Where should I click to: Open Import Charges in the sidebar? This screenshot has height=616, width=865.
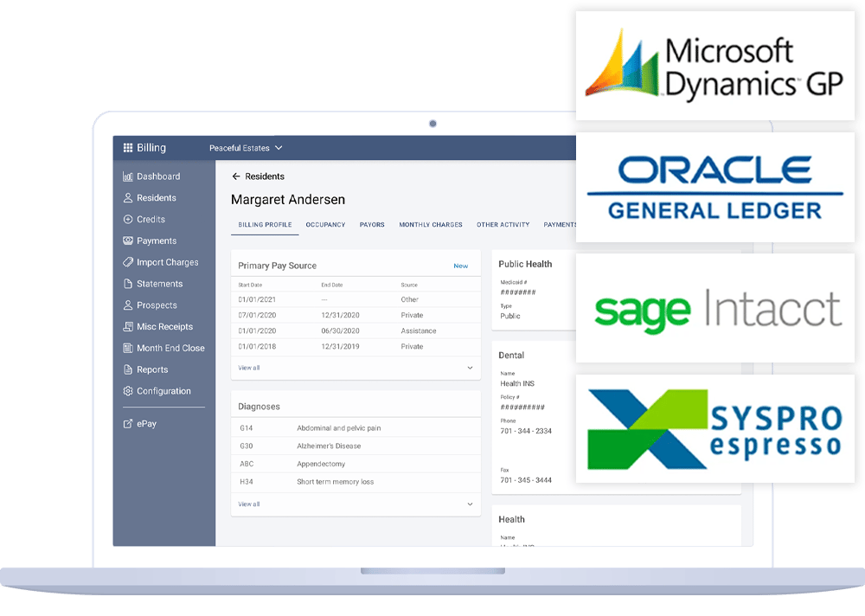168,262
